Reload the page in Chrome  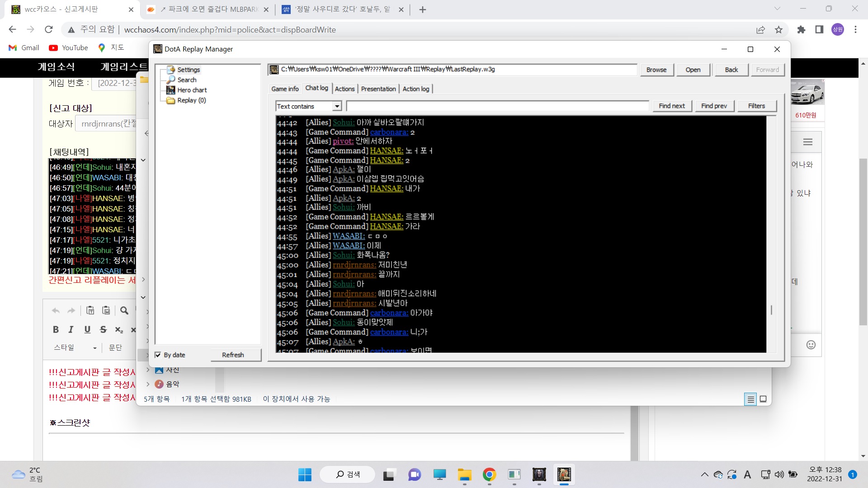coord(49,30)
